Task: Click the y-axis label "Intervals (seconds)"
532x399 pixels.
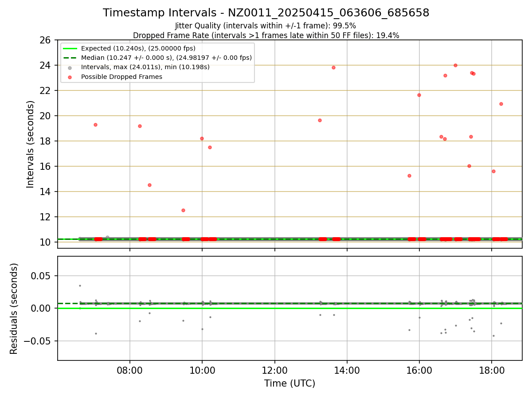Action: pyautogui.click(x=30, y=144)
